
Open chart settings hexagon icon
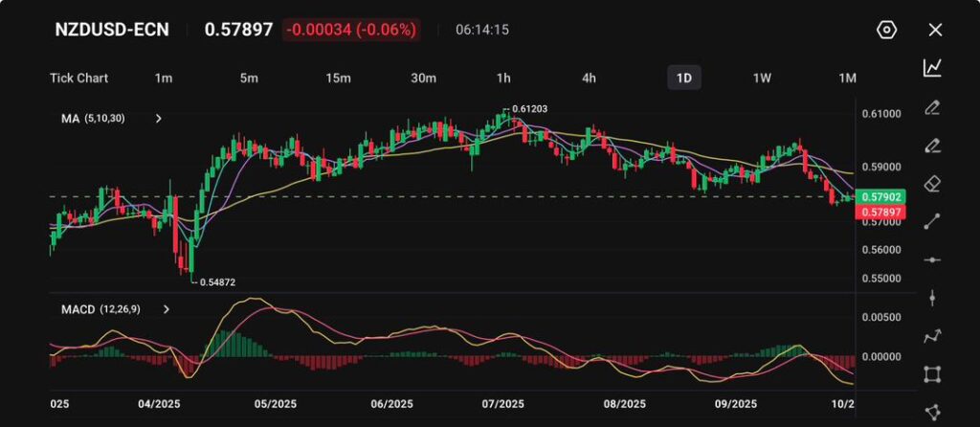(x=886, y=30)
